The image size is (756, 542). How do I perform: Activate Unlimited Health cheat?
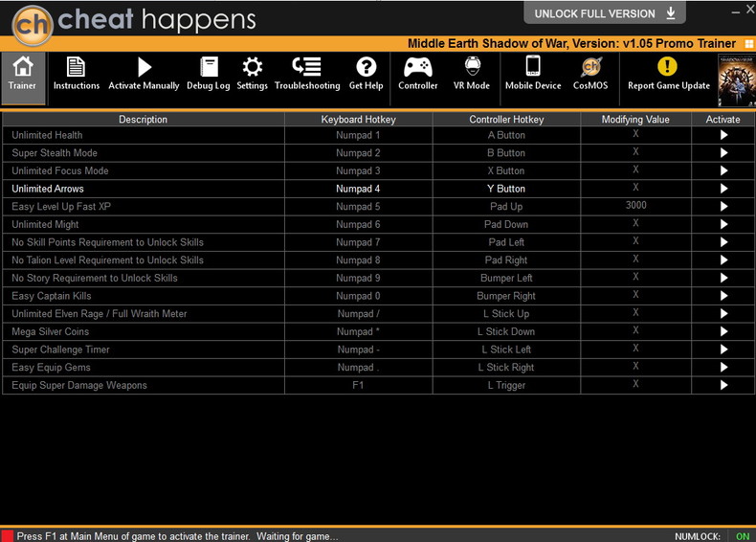pyautogui.click(x=723, y=135)
